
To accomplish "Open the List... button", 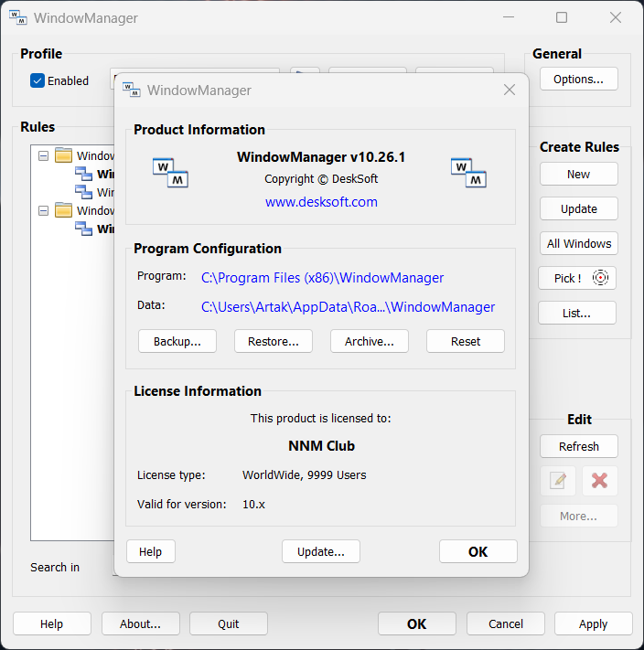I will [577, 313].
